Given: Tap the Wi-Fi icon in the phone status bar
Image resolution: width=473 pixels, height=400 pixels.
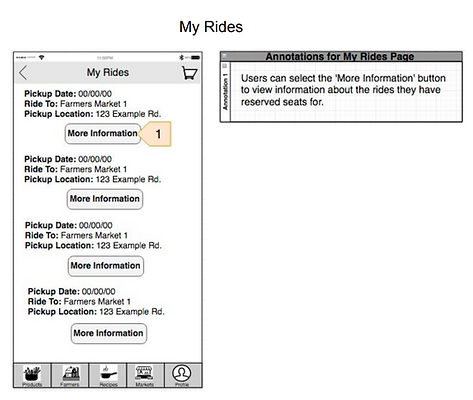Looking at the screenshot, I should [41, 57].
